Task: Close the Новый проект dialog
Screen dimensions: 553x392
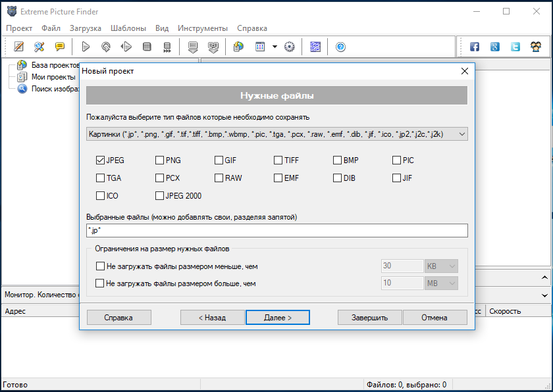Action: [465, 71]
